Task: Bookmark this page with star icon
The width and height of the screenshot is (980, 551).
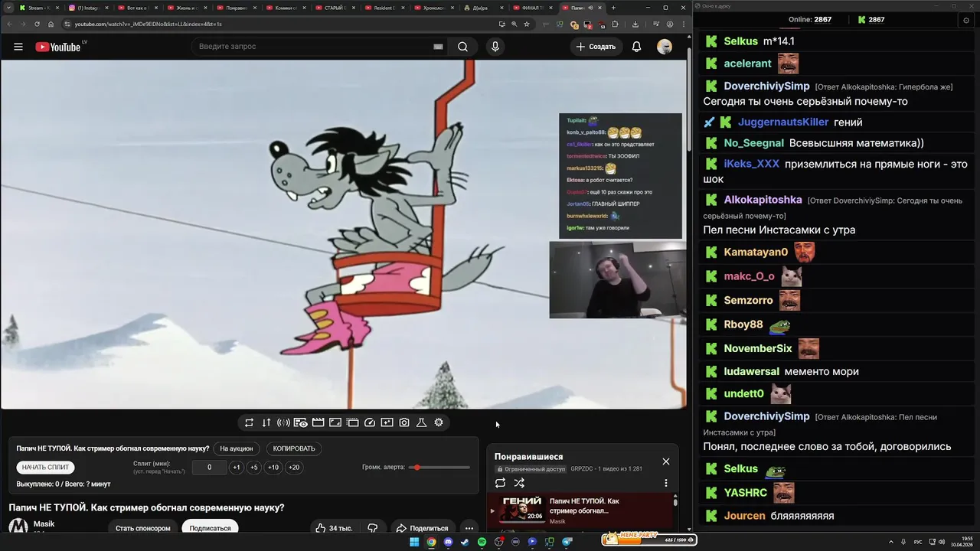Action: [527, 24]
